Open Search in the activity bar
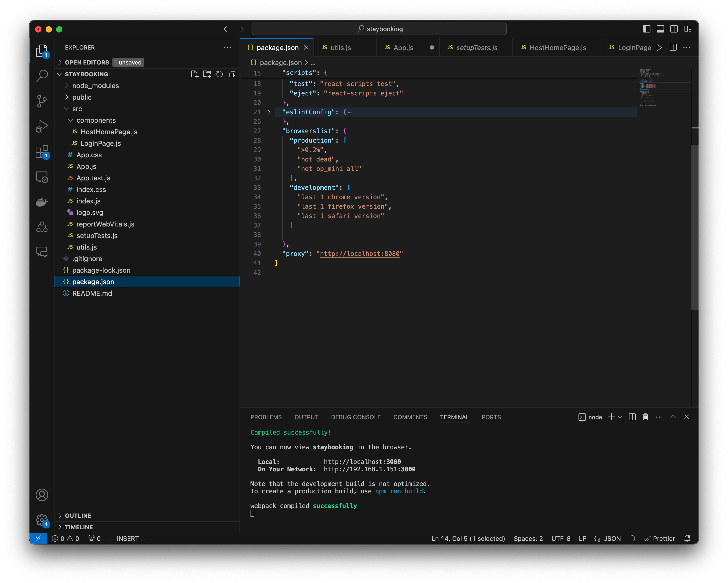The height and width of the screenshot is (583, 728). [42, 76]
